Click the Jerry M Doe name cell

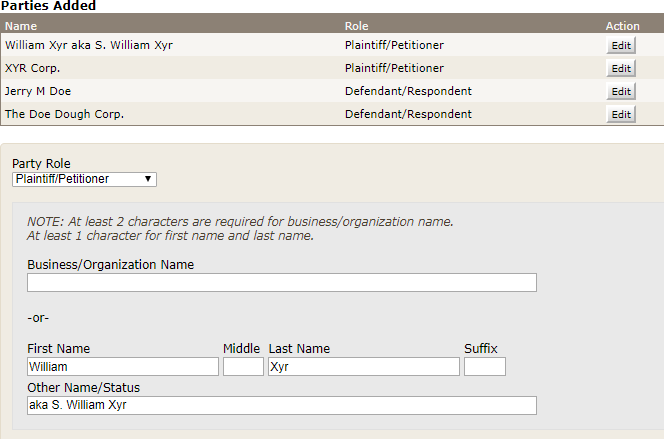coord(40,92)
